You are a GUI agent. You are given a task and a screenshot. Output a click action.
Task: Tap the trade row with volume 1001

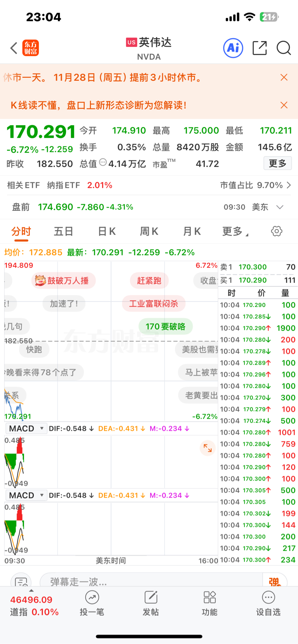[258, 432]
